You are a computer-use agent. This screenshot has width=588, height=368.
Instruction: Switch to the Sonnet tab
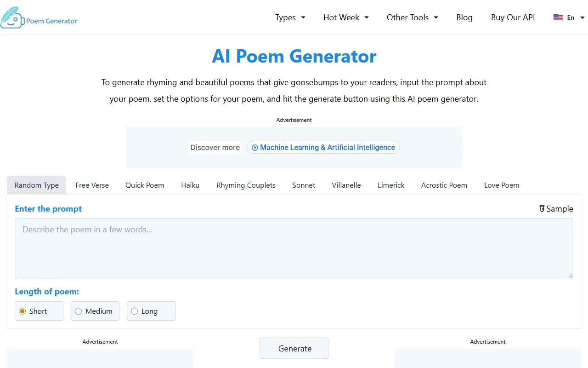pos(304,185)
